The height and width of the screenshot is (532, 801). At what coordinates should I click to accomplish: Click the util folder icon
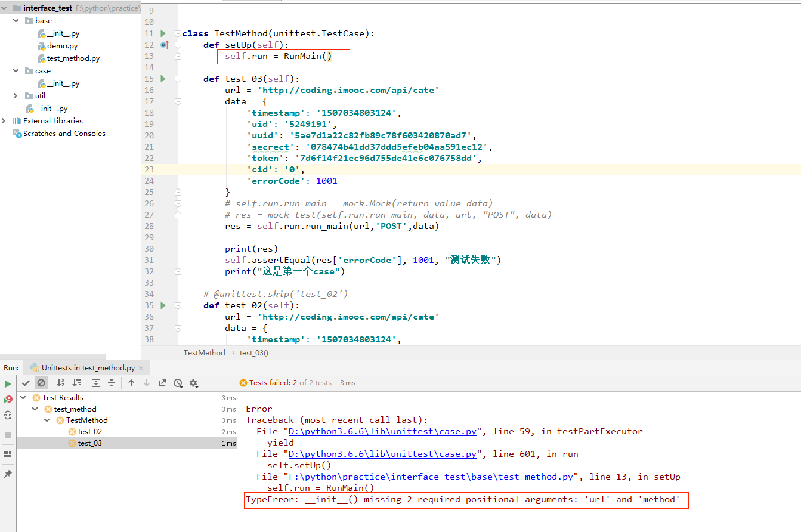tap(29, 96)
